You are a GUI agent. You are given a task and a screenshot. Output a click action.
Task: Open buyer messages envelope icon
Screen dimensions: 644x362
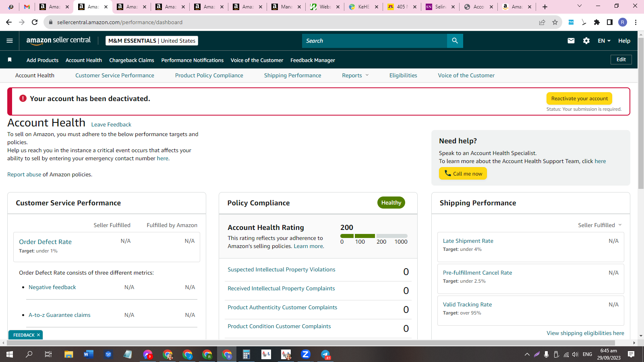click(571, 41)
